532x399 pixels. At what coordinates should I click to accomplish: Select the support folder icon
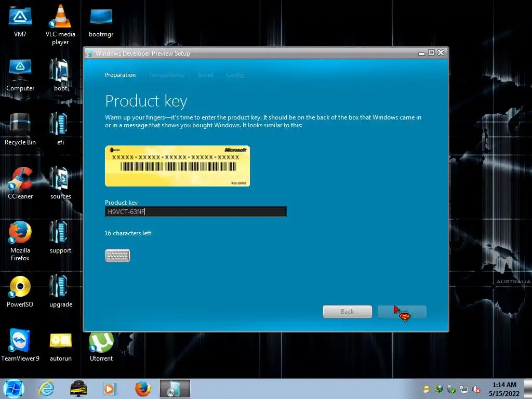60,237
